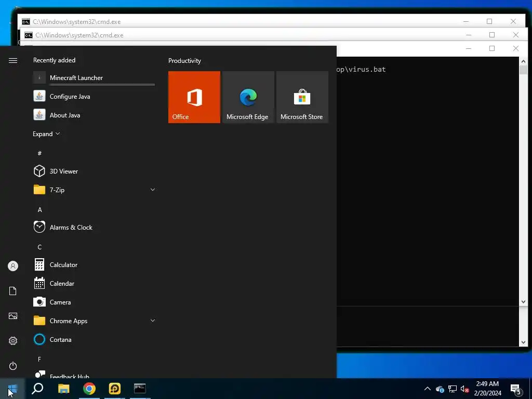Show hidden system tray icons
The height and width of the screenshot is (399, 532).
click(x=428, y=389)
